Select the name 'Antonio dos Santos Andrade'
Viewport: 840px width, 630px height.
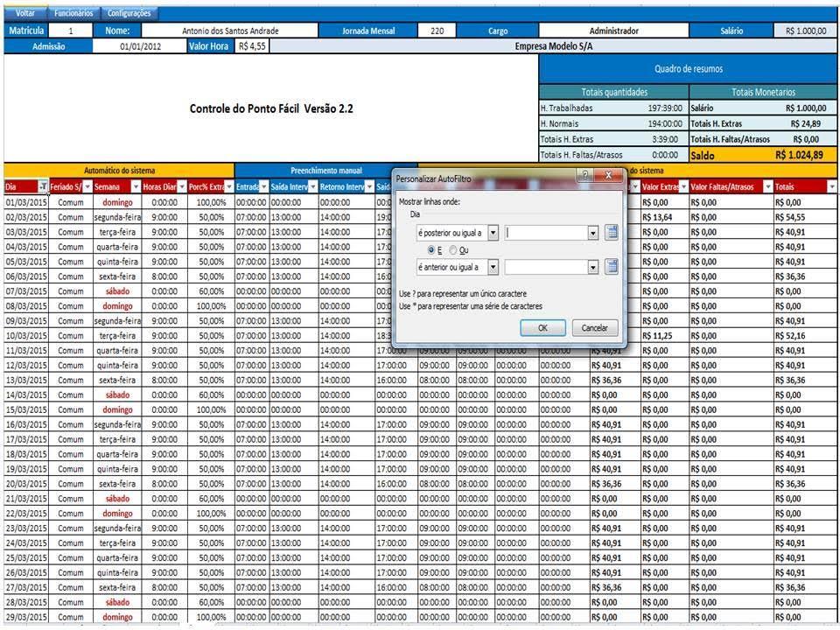[x=230, y=31]
